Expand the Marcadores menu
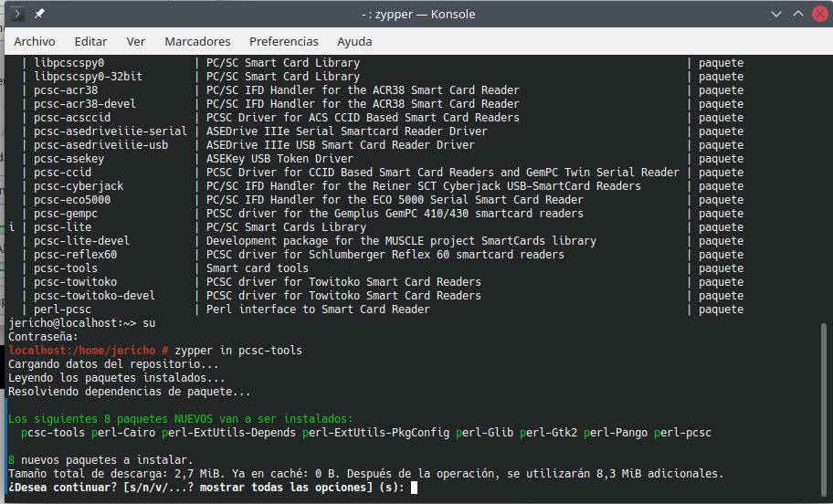 [197, 42]
